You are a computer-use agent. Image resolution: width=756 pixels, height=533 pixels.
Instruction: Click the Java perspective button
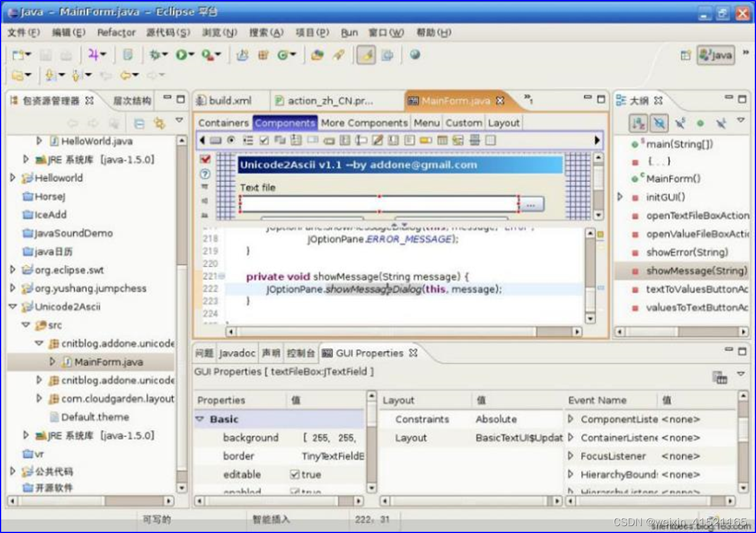[716, 55]
